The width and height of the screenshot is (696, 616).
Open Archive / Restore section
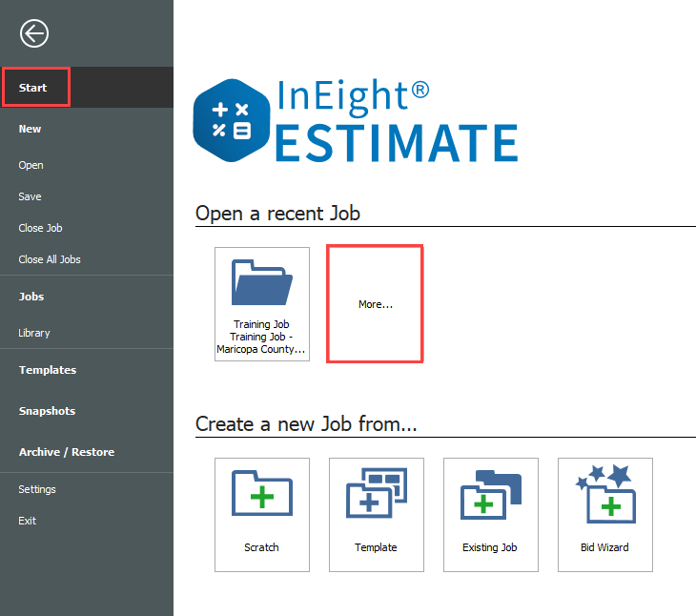pyautogui.click(x=67, y=452)
